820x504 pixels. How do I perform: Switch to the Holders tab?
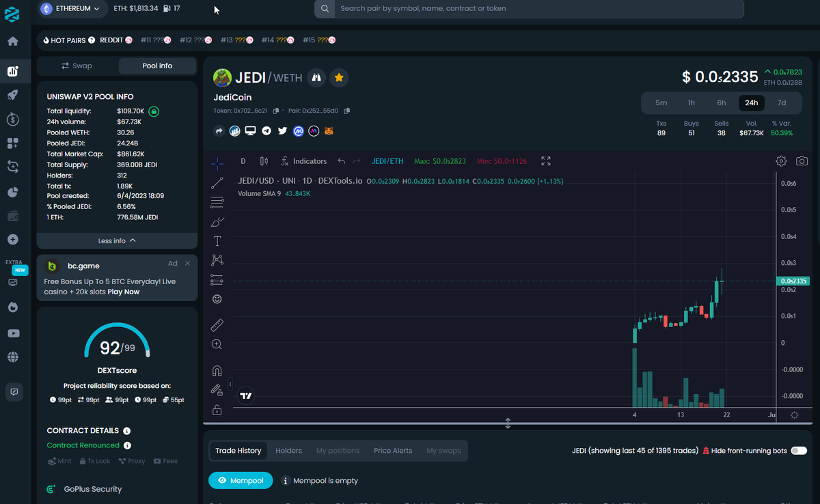(288, 451)
